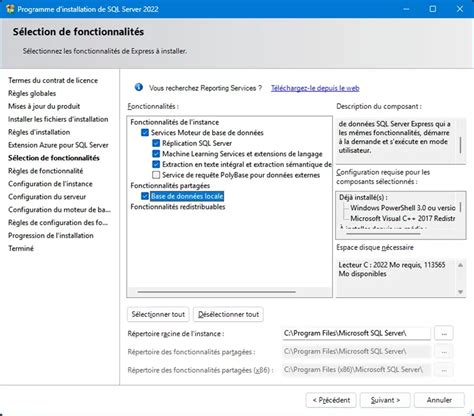Image resolution: width=474 pixels, height=416 pixels.
Task: Select the Terminé step
Action: point(21,248)
